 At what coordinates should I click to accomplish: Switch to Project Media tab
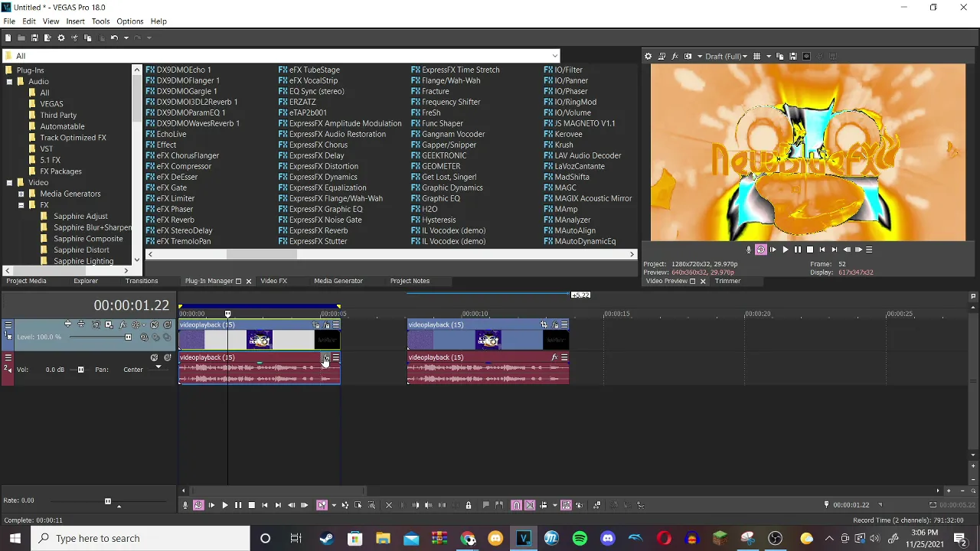click(x=27, y=281)
